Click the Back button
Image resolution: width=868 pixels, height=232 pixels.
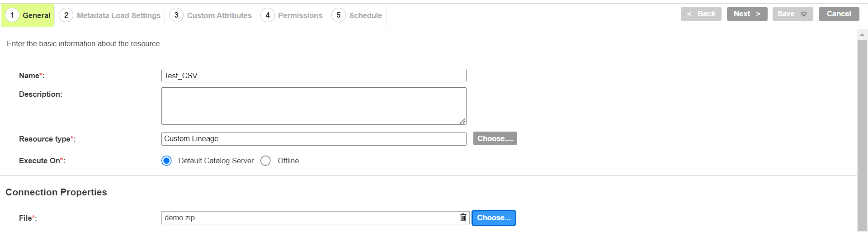(x=701, y=14)
